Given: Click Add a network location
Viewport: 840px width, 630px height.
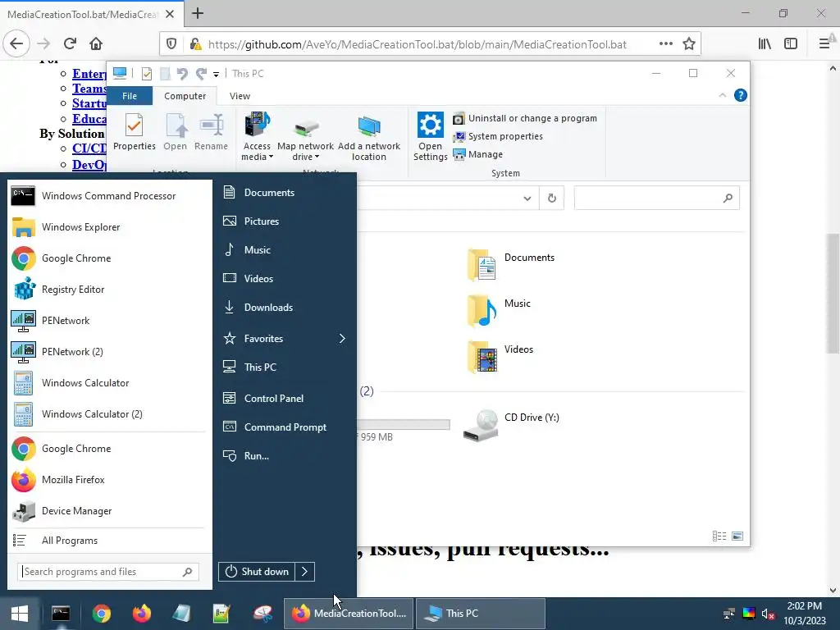Looking at the screenshot, I should pos(369,138).
